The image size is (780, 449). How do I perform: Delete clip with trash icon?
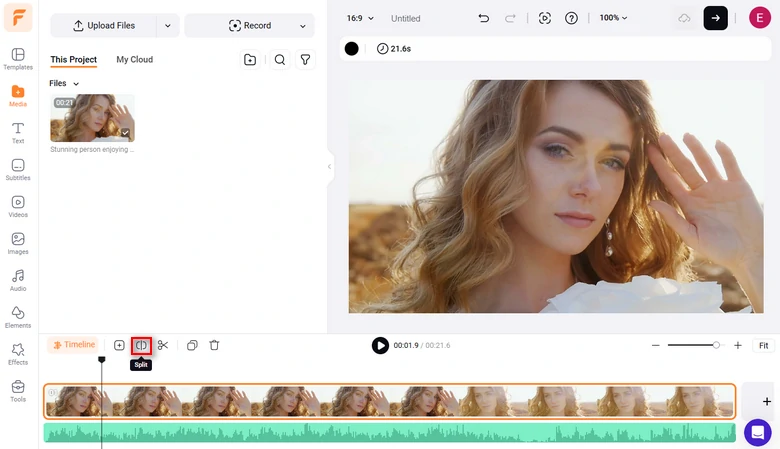214,345
